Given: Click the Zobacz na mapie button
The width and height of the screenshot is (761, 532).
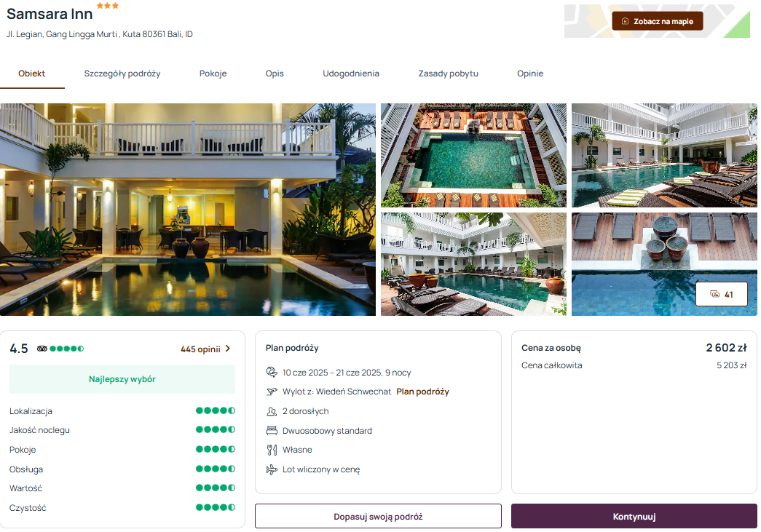Looking at the screenshot, I should (x=657, y=21).
